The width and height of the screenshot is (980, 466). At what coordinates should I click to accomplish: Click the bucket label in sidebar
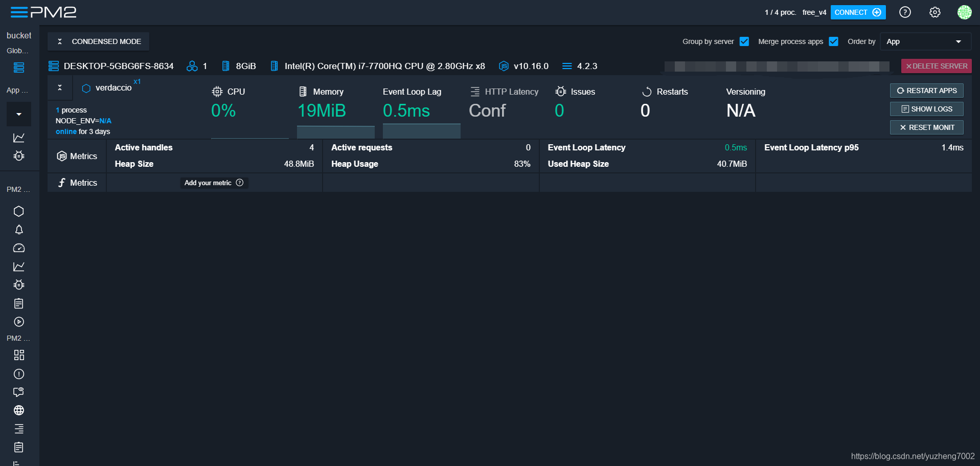19,35
